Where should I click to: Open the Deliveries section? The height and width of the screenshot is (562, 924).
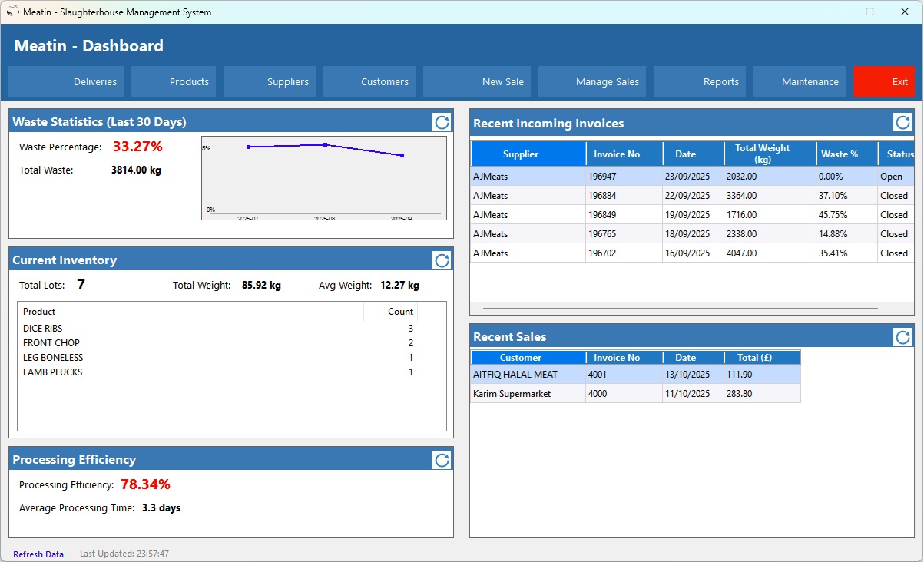click(x=66, y=81)
